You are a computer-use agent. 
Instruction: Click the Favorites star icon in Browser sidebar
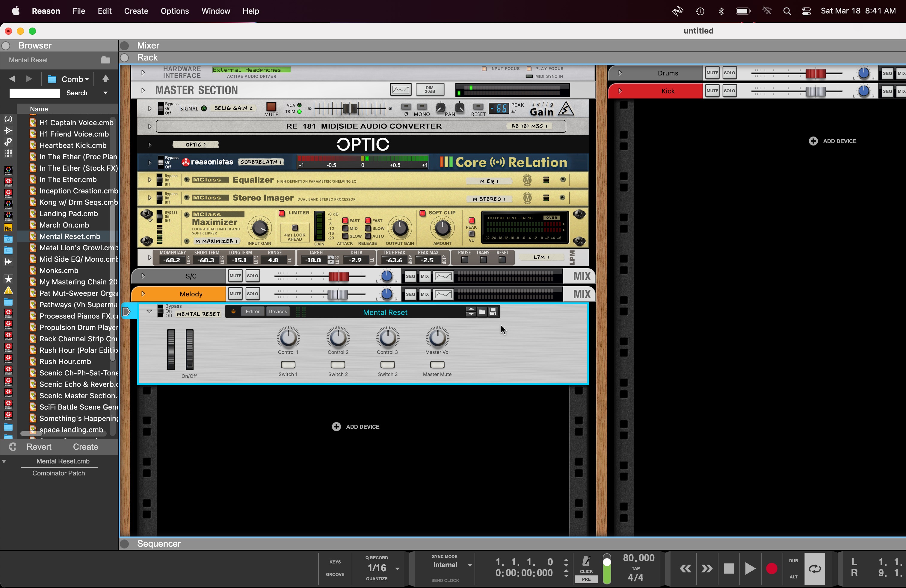(8, 279)
